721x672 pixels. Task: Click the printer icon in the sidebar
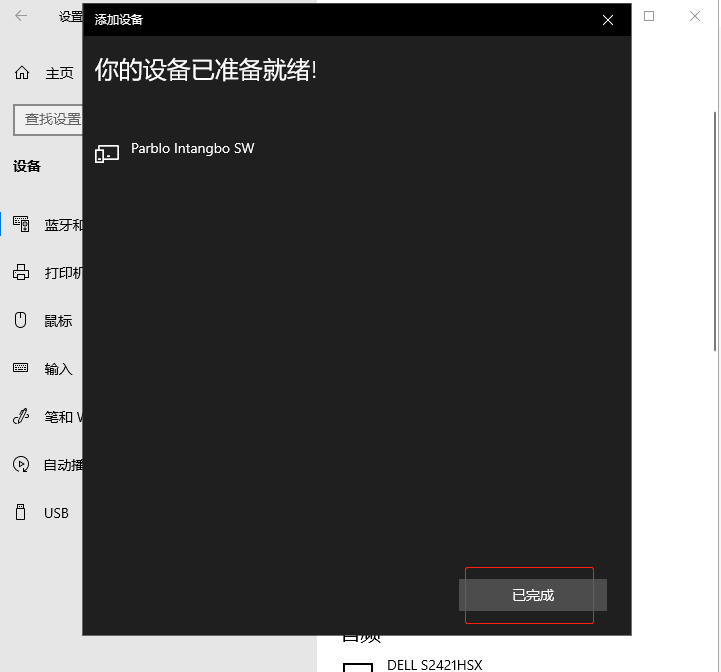(21, 272)
